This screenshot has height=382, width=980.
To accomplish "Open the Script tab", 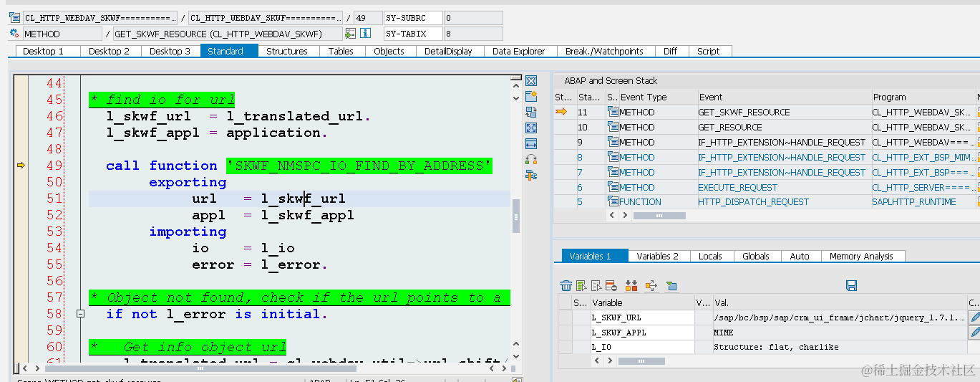I will point(708,51).
